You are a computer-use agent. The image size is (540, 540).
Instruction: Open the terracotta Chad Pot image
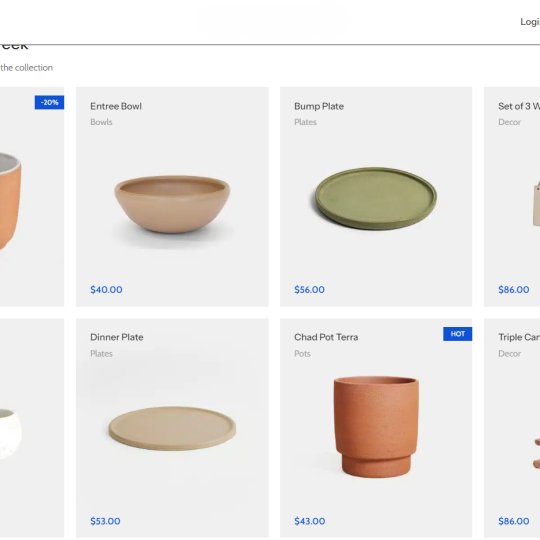tap(376, 427)
